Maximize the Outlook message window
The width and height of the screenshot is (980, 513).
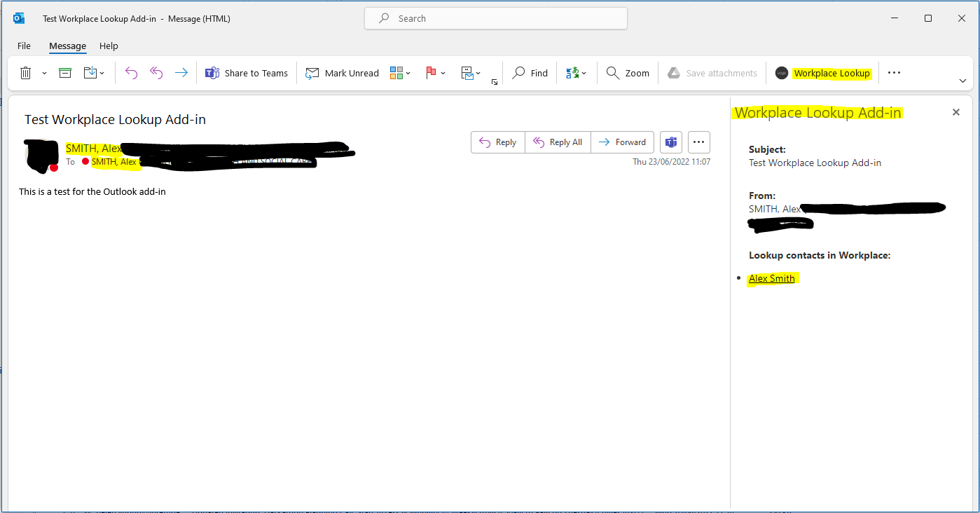[x=928, y=18]
